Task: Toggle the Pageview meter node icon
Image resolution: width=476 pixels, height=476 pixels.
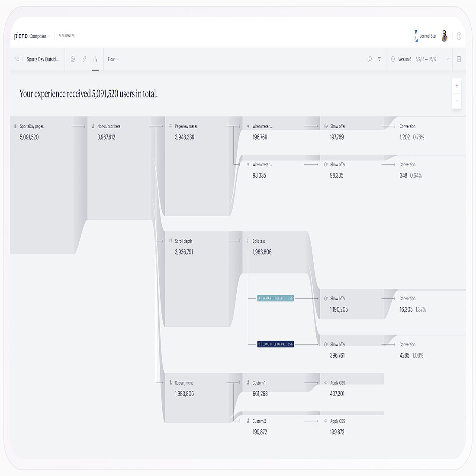Action: (170, 126)
